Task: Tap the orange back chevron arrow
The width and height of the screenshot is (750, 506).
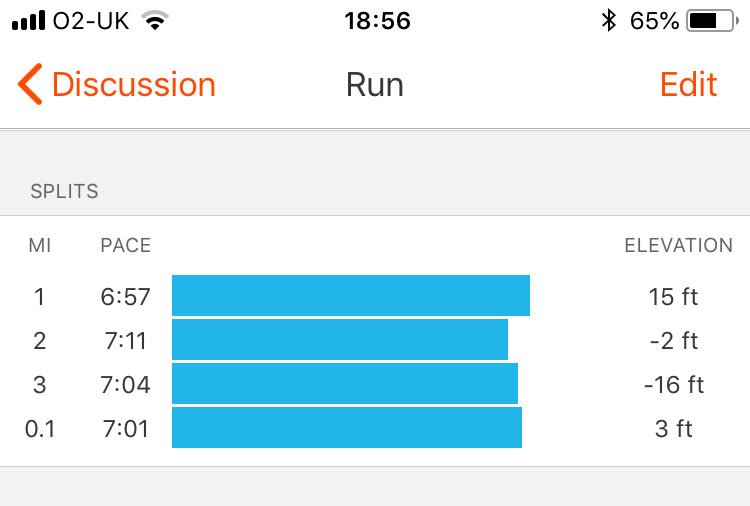Action: [30, 85]
